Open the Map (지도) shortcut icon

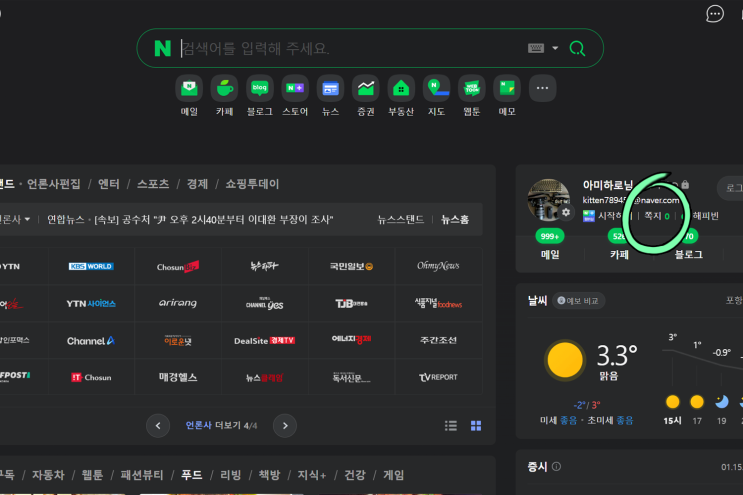click(x=436, y=88)
